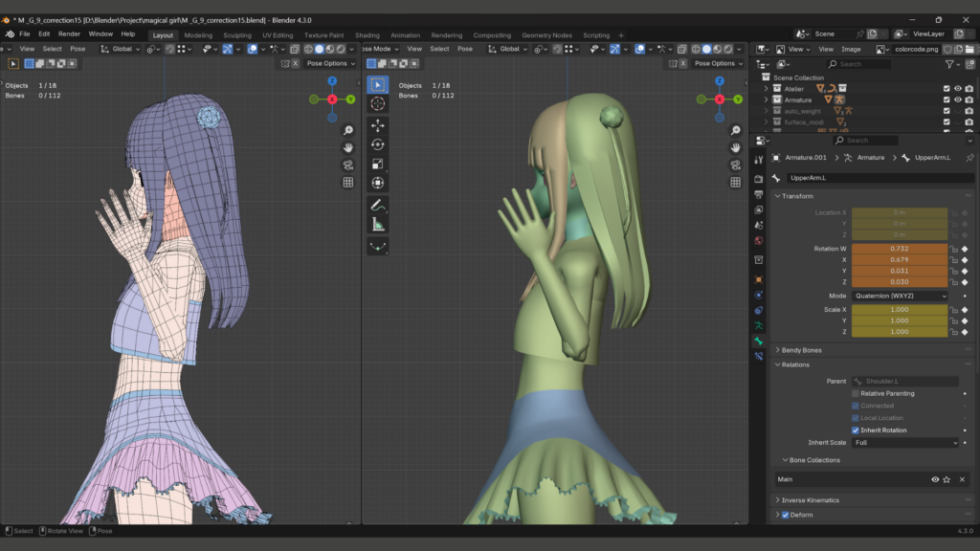Image resolution: width=980 pixels, height=551 pixels.
Task: Hide the Atelier collection using eye icon
Action: (957, 88)
